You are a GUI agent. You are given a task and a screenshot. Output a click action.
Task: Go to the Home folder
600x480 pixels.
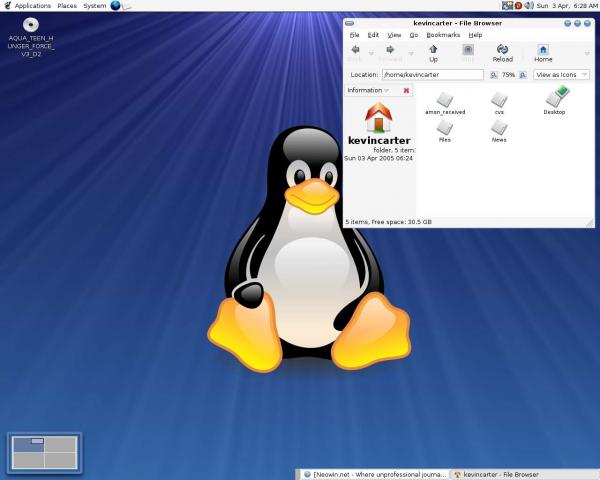tap(543, 52)
